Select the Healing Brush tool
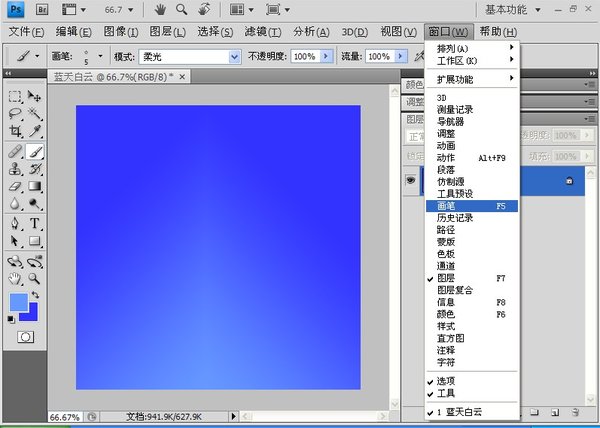 pyautogui.click(x=15, y=151)
